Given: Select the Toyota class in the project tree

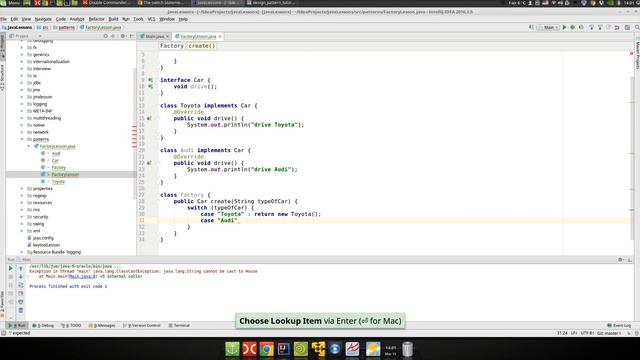Looking at the screenshot, I should tap(58, 182).
